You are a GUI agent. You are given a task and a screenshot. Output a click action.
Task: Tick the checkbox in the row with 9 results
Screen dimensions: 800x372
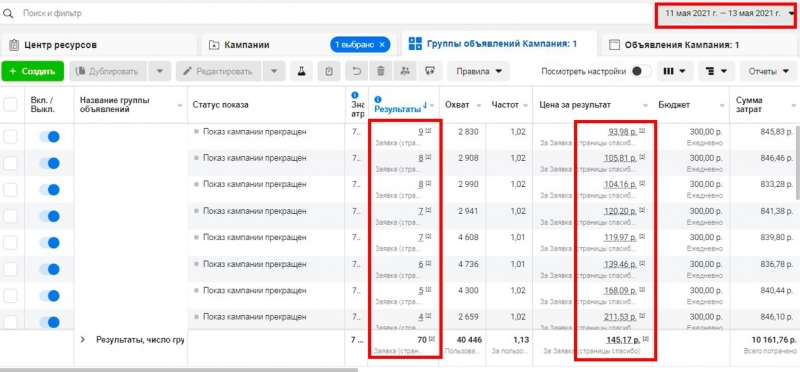click(10, 137)
